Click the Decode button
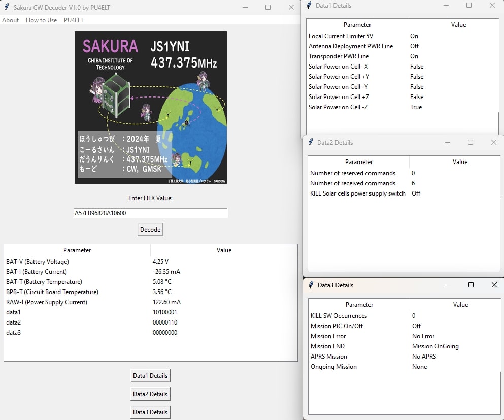504x420 pixels. click(150, 230)
